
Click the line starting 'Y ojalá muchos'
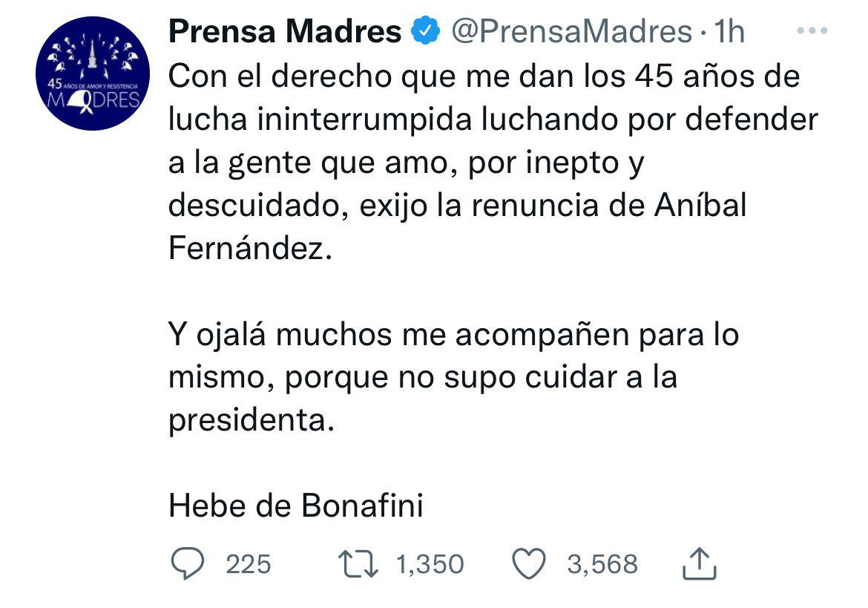coord(454,335)
